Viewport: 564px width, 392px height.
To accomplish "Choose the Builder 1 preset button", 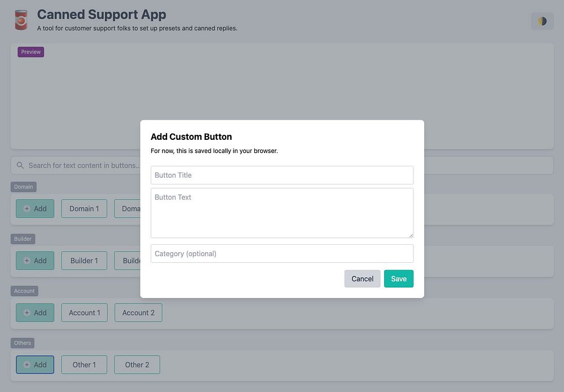I will click(84, 261).
